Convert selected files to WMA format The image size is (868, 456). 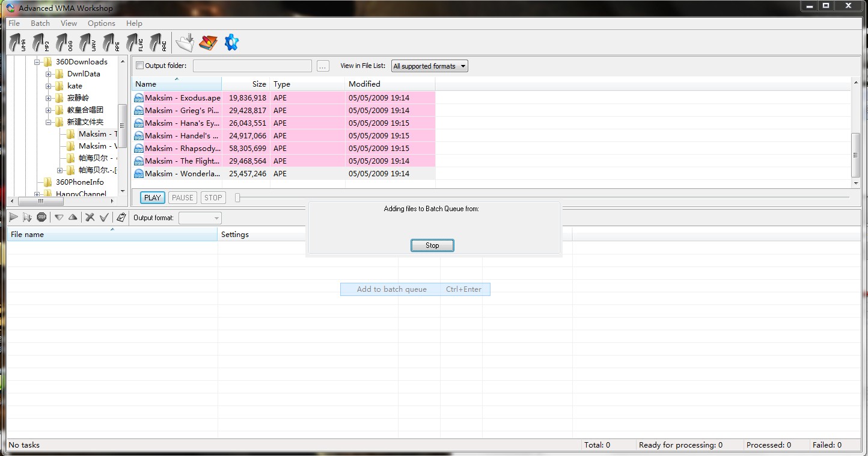[17, 43]
